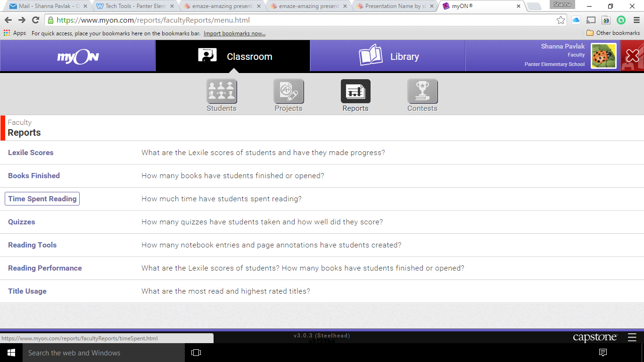Select the Reports chart icon

click(x=355, y=91)
